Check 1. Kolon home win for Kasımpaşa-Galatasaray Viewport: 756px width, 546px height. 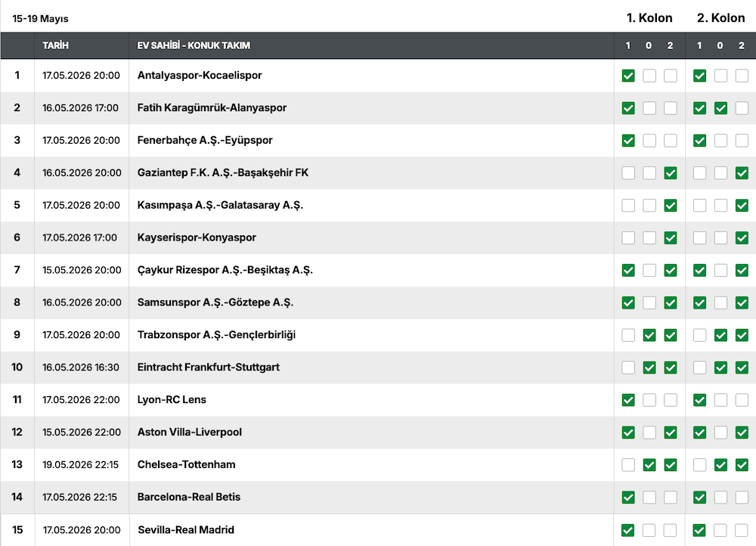point(627,206)
